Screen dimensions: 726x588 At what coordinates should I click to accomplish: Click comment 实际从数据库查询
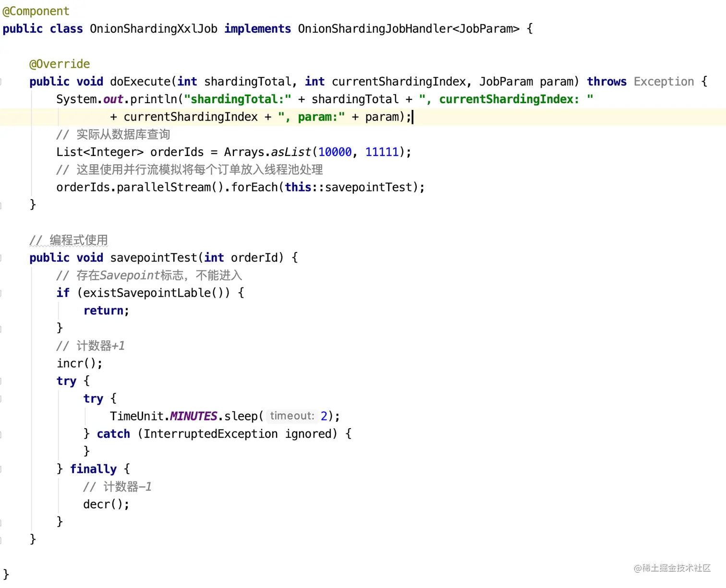(113, 134)
